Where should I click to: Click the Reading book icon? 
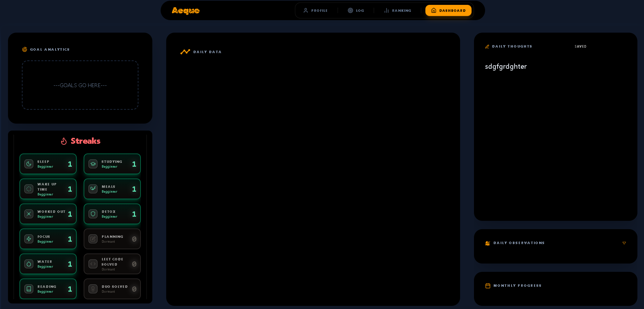point(29,289)
